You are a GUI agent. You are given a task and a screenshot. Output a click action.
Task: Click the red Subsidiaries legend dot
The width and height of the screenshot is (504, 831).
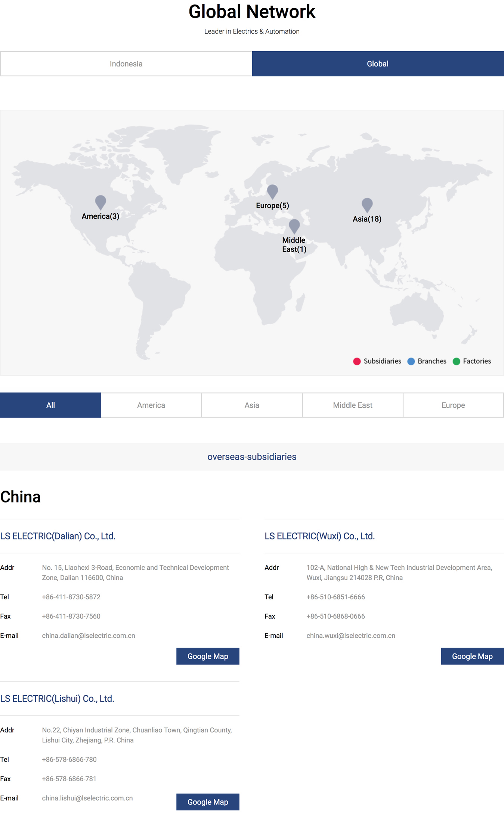357,361
